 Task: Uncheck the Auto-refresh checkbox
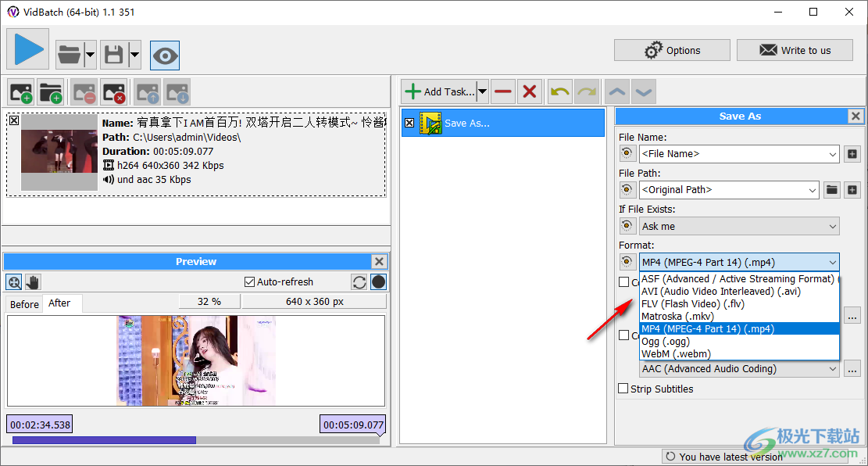pyautogui.click(x=250, y=282)
